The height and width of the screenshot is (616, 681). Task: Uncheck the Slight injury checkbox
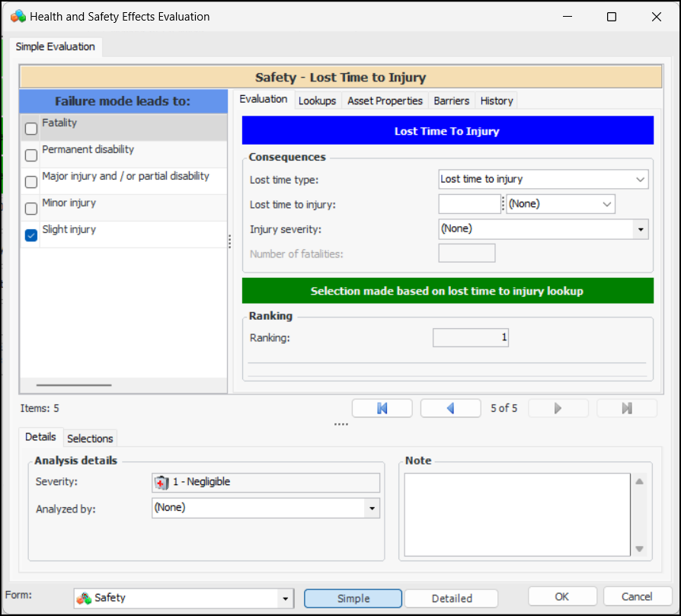[x=31, y=235]
